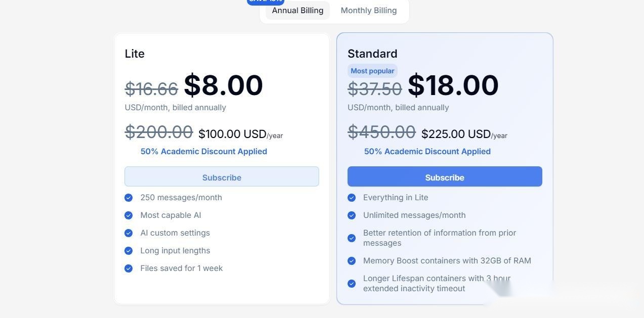
Task: Click the checkmark beside Memory Boost containers
Action: click(x=352, y=261)
